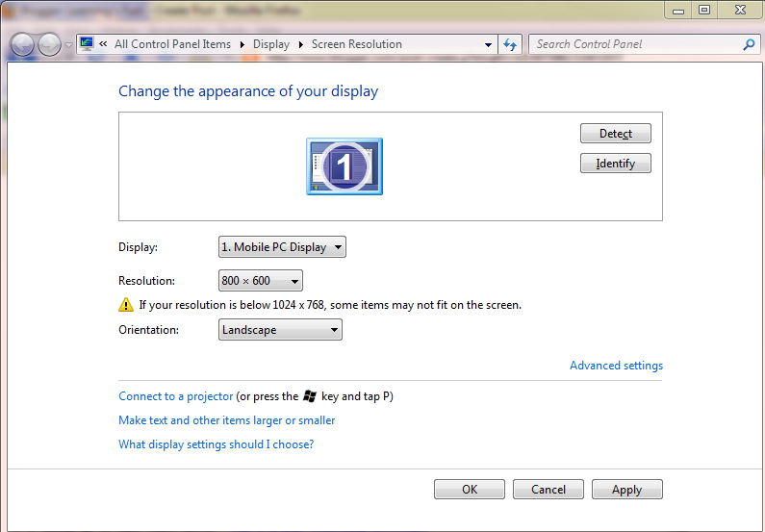Close the Screen Resolution window
This screenshot has height=532, width=765.
(740, 10)
